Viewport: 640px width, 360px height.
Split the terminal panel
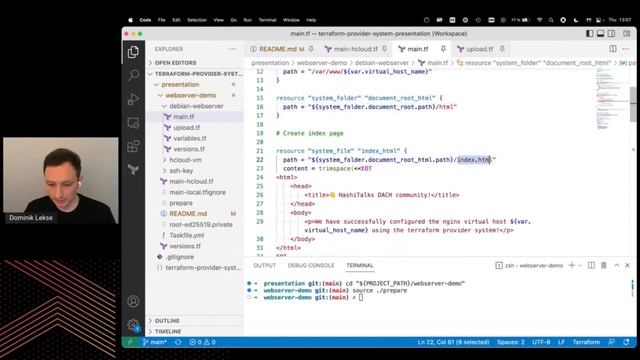click(x=591, y=265)
